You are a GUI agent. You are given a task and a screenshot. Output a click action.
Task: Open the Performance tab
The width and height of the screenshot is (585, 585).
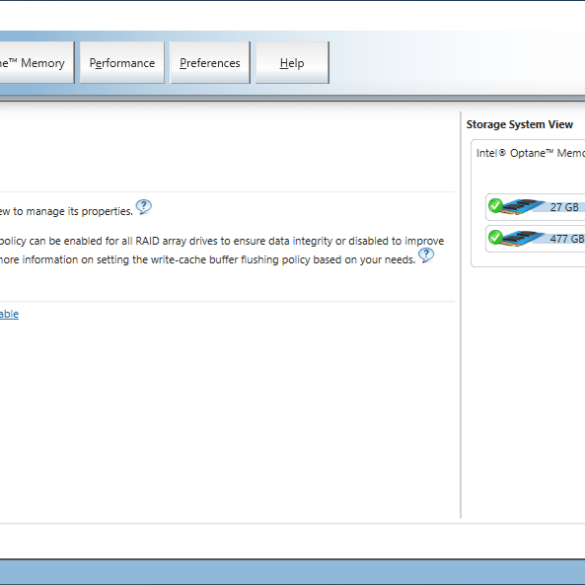coord(122,63)
